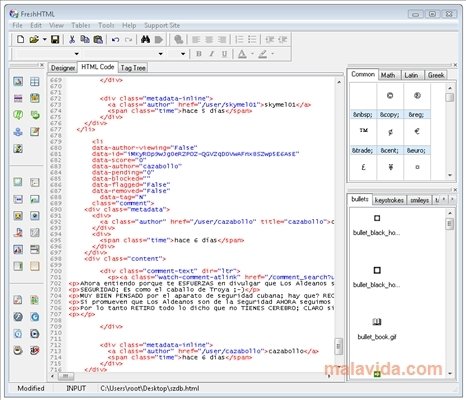
Task: Click the grayed Redo arrow icon
Action: coord(128,40)
